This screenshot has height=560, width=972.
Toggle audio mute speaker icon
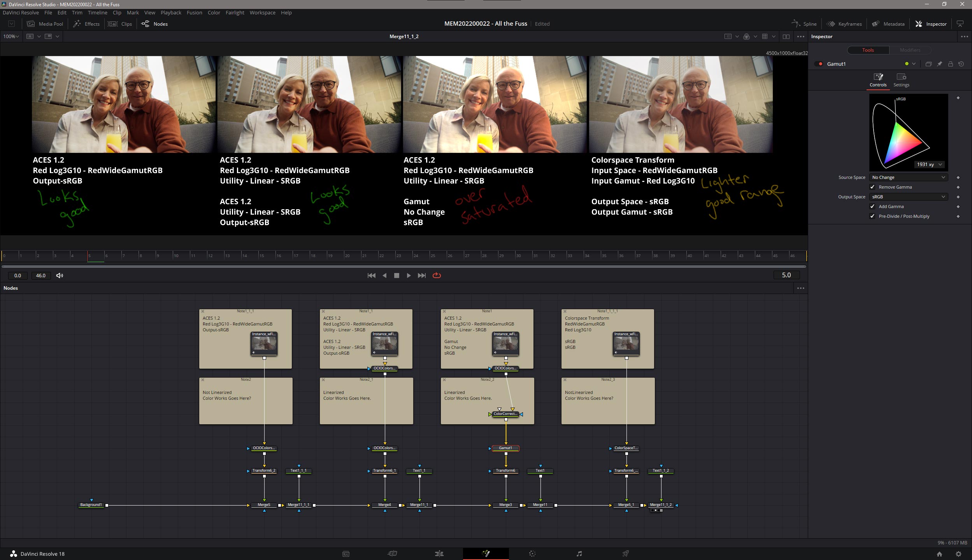60,275
